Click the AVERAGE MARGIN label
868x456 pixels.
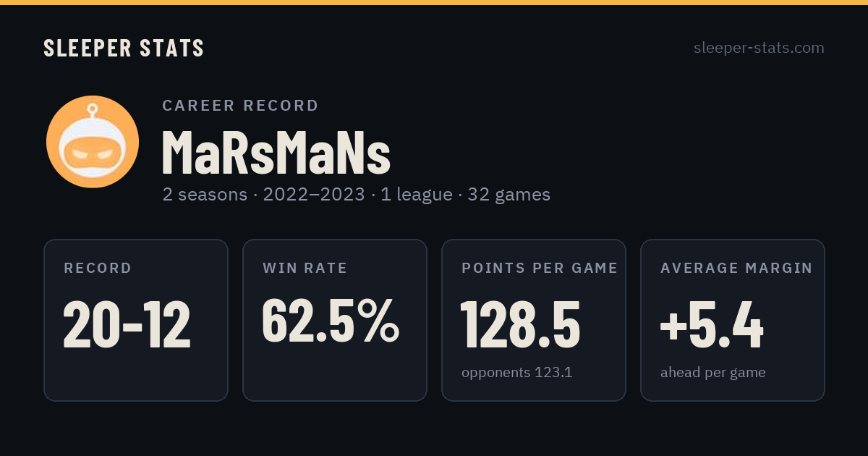click(x=736, y=269)
